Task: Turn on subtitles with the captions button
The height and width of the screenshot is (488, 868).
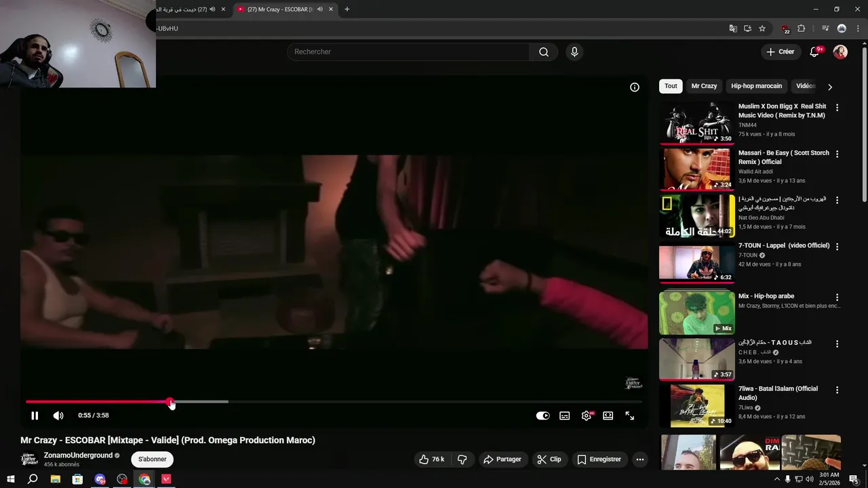Action: click(564, 415)
